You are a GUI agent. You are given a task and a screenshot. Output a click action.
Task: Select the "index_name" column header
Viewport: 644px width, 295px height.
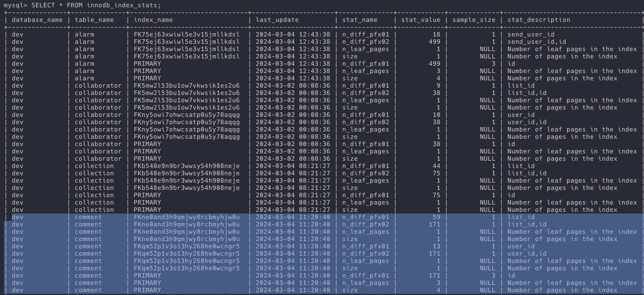tap(153, 20)
